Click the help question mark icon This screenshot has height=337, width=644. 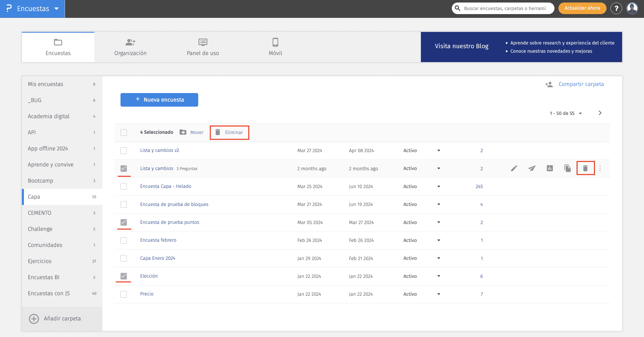[x=616, y=9]
